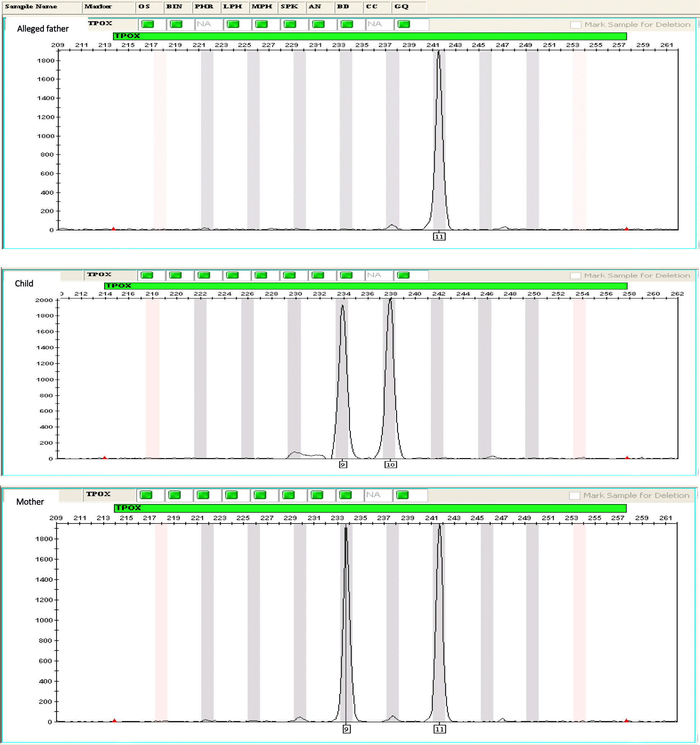Screen dimensions: 700x745
Task: Check Mark Sample for Deletion for Alleged father
Action: [576, 25]
